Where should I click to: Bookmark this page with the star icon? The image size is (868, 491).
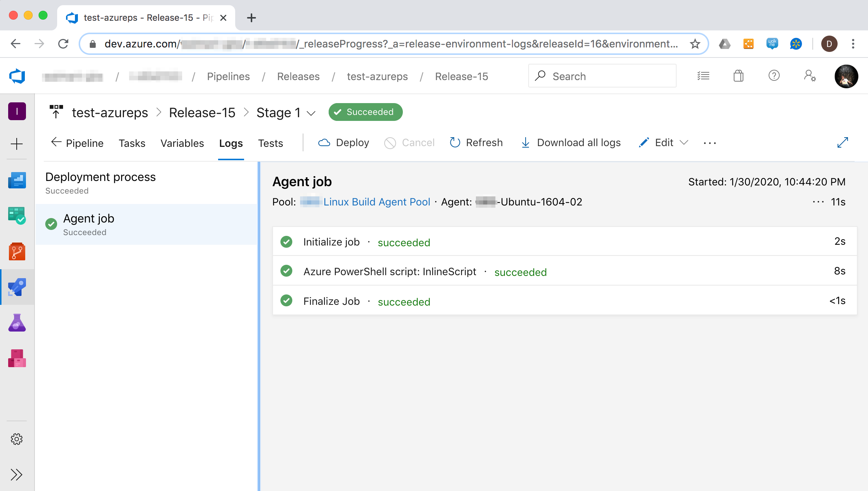(x=695, y=43)
